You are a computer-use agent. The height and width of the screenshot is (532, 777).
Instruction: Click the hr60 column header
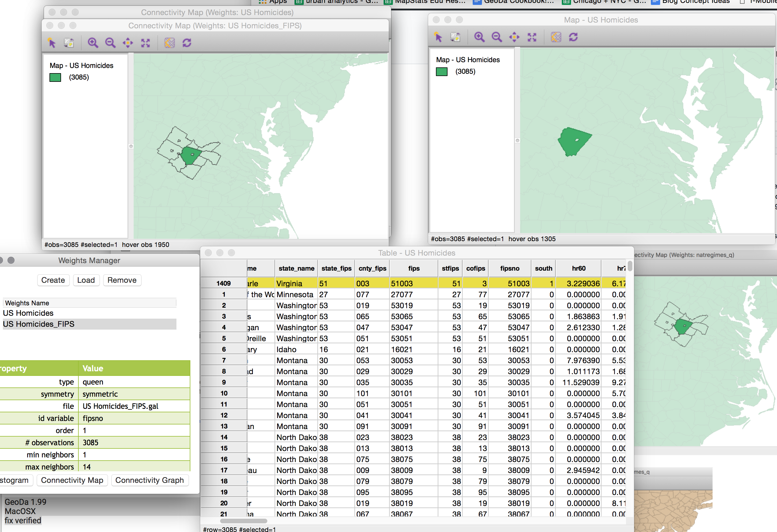[578, 268]
